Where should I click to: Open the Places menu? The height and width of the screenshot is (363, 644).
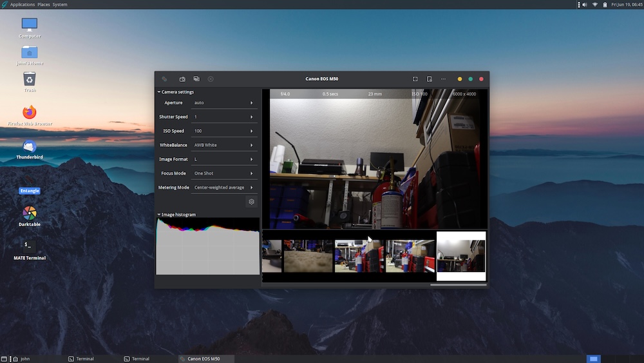44,5
